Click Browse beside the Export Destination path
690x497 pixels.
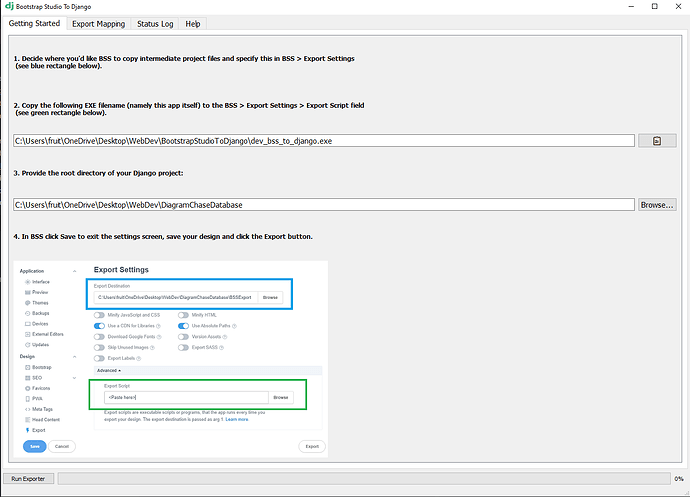pyautogui.click(x=270, y=298)
